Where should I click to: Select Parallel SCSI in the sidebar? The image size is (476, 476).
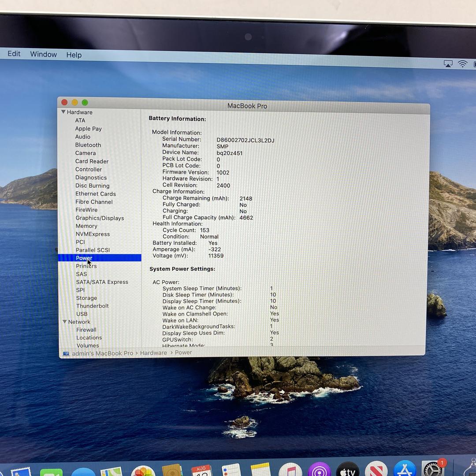(x=93, y=250)
